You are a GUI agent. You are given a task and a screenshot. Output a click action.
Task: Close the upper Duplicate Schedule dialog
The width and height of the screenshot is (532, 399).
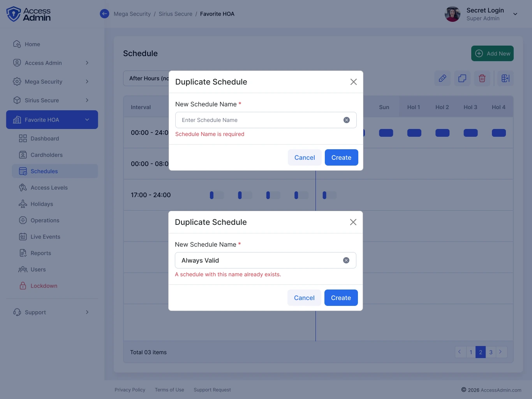(x=354, y=82)
